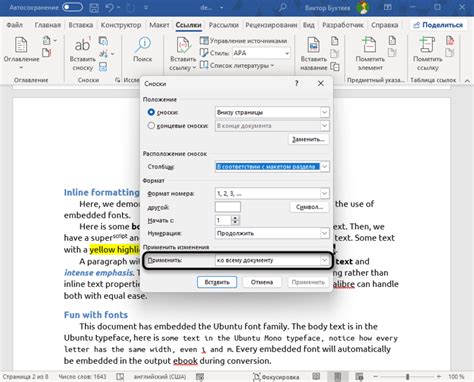Click next footnote icon with arrow
474x382 pixels.
point(106,53)
